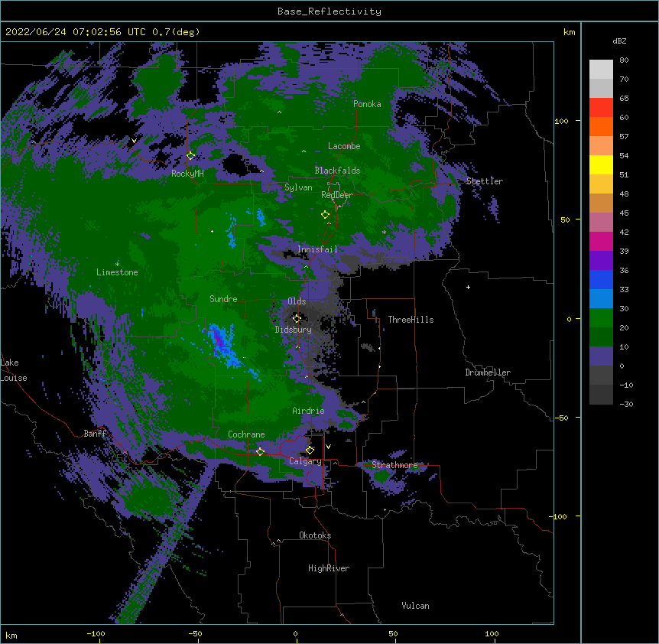Select the purple 36–39 dBZ legend swatch
The height and width of the screenshot is (644, 659).
coord(601,261)
